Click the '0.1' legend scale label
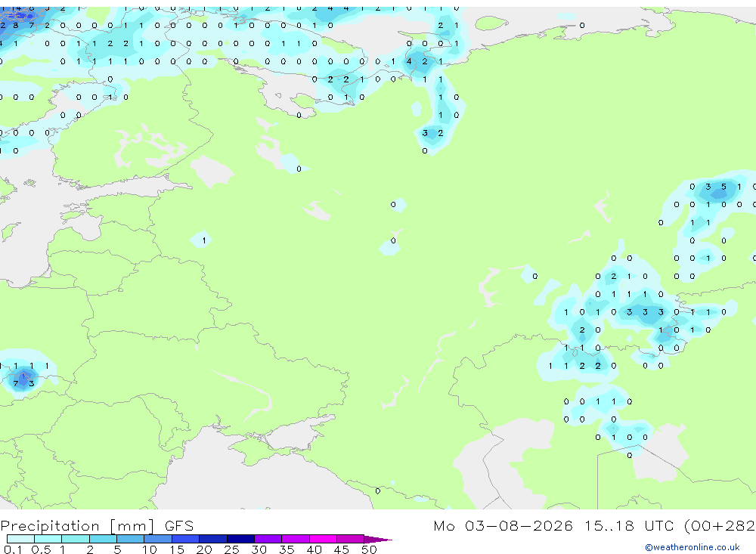756x554 pixels. click(x=13, y=549)
